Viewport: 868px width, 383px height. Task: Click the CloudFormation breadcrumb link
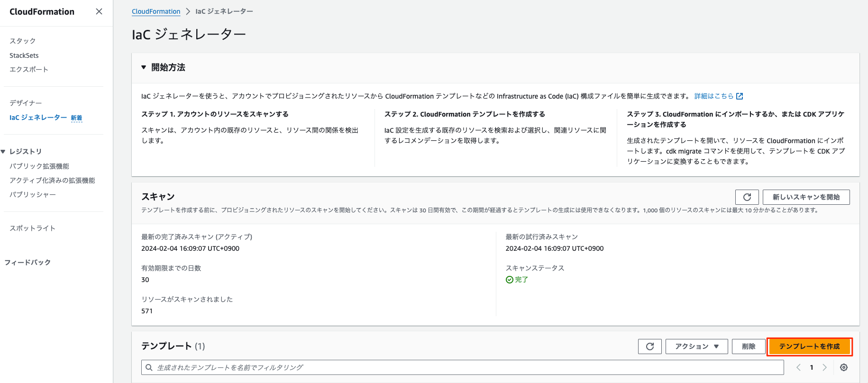156,11
